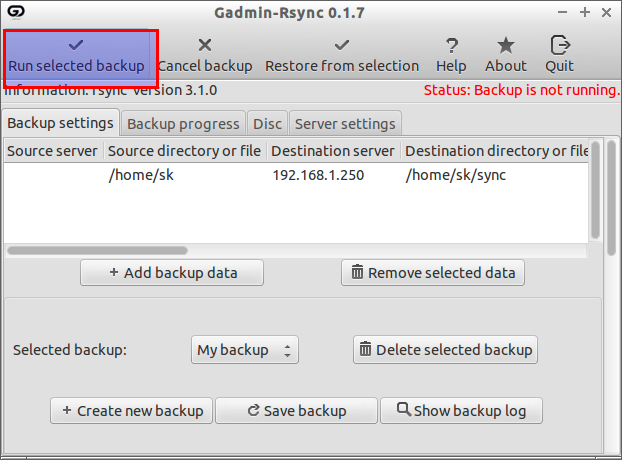The height and width of the screenshot is (460, 622).
Task: Open Help via the question mark icon
Action: pyautogui.click(x=451, y=46)
